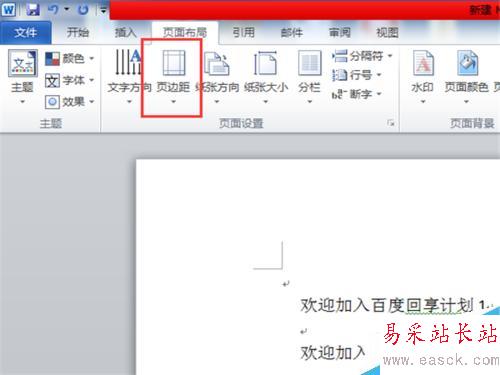Image resolution: width=500 pixels, height=375 pixels.
Task: Click the 水印 watermark icon
Action: coord(423,63)
